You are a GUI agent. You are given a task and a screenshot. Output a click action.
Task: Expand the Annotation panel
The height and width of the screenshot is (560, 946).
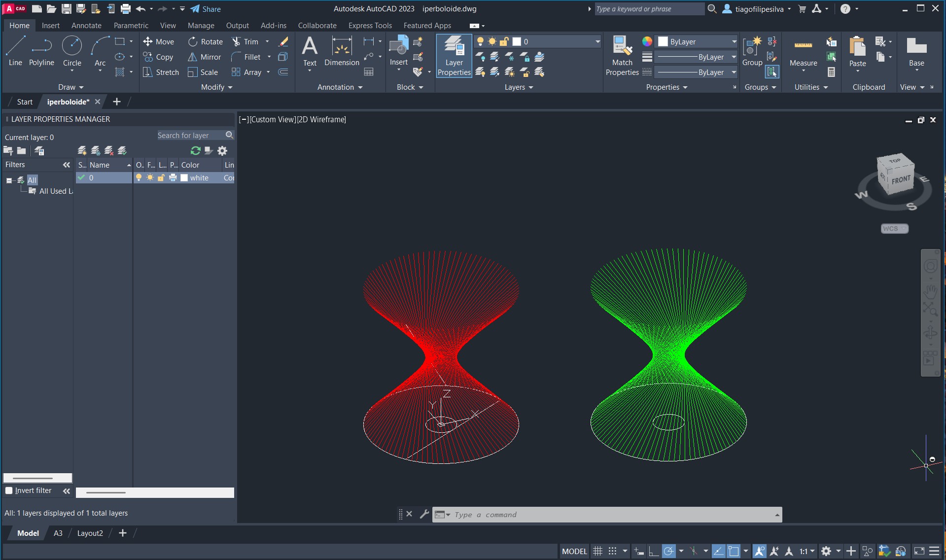[x=340, y=87]
